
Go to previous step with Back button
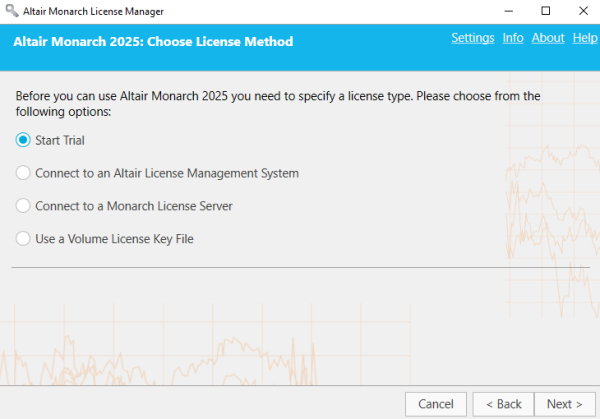503,404
